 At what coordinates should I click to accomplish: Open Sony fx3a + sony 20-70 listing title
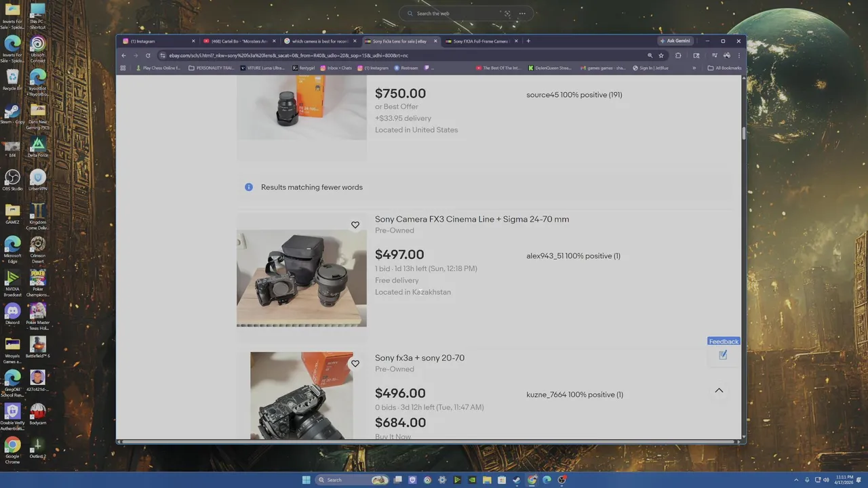[x=420, y=358]
